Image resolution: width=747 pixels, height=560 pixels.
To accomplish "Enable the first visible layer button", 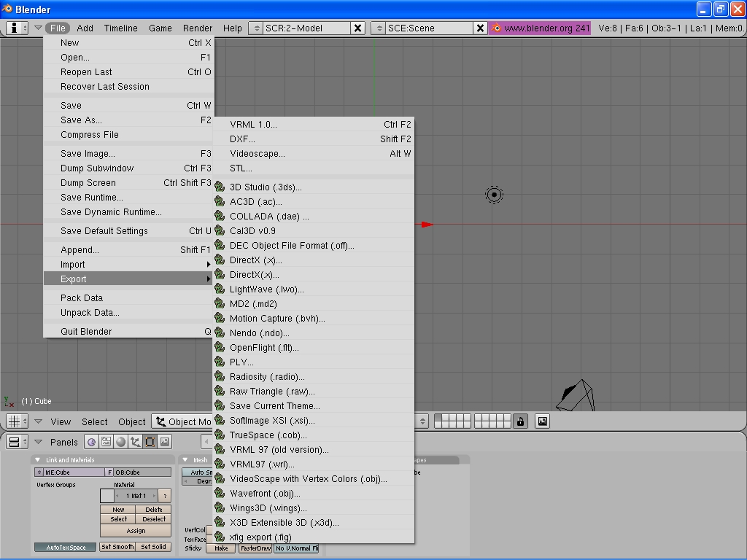I will pyautogui.click(x=438, y=418).
